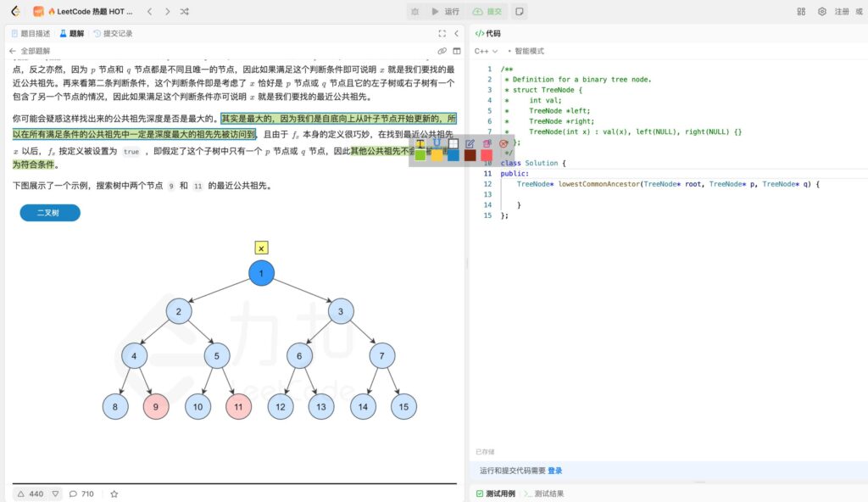Screen dimensions: 868x502
Task: Open the 测试用例 tab
Action: (495, 494)
